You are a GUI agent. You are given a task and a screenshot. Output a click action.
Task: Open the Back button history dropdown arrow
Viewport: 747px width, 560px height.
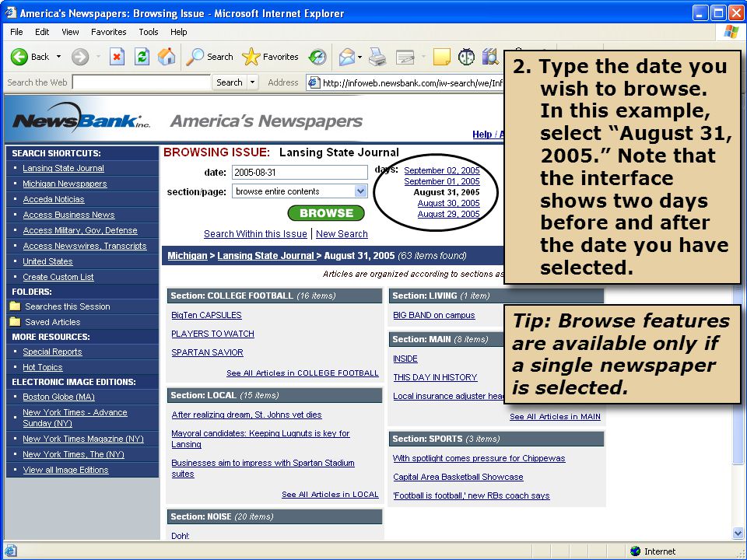click(x=58, y=57)
